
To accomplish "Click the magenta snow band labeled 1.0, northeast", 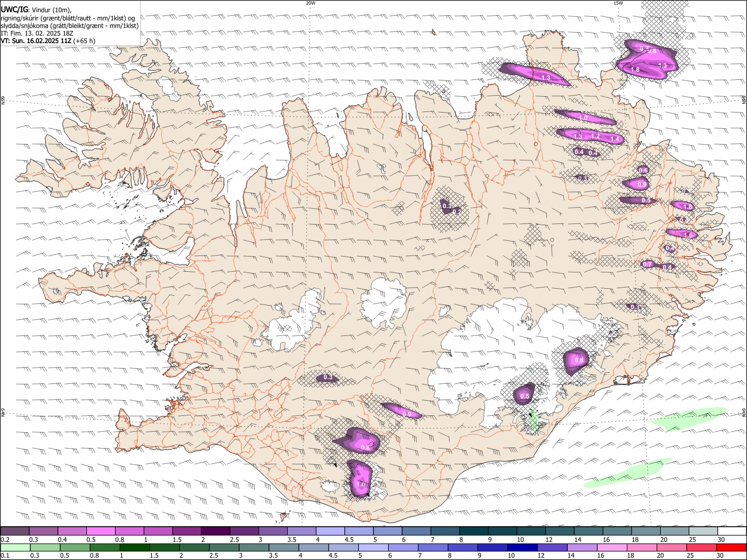I will click(x=585, y=117).
